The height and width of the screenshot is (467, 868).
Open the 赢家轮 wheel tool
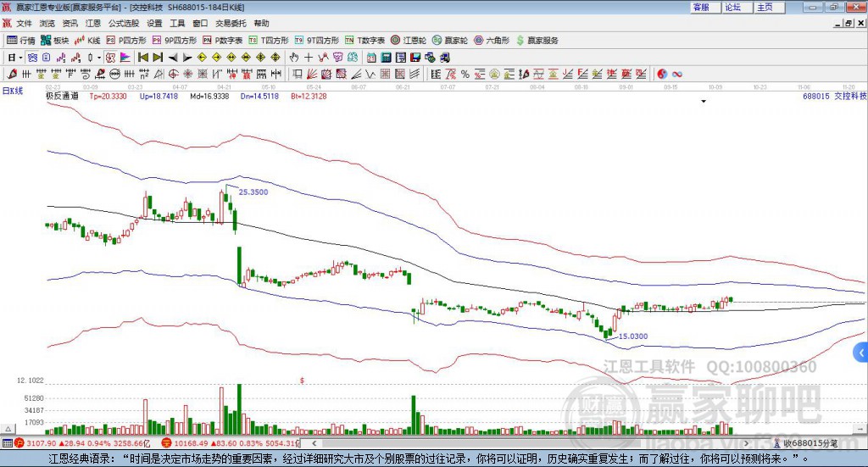coord(450,41)
